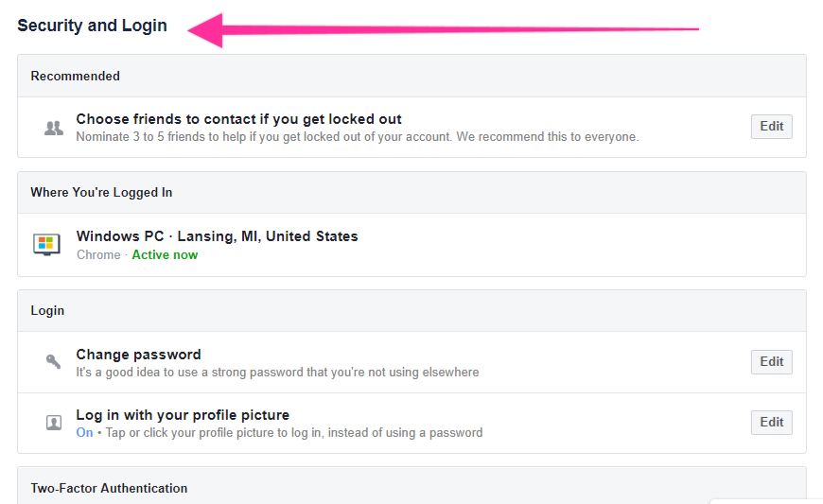This screenshot has height=504, width=823.
Task: Click the 'Login' section header
Action: click(x=47, y=310)
